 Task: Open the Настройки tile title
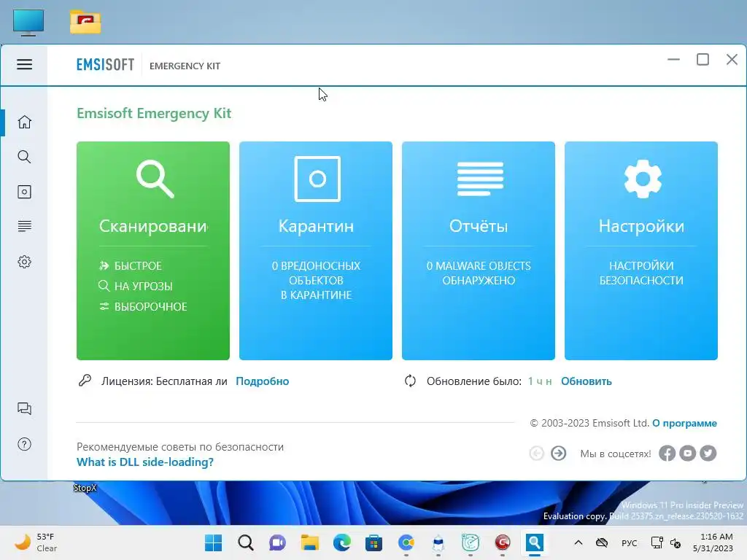(x=641, y=226)
